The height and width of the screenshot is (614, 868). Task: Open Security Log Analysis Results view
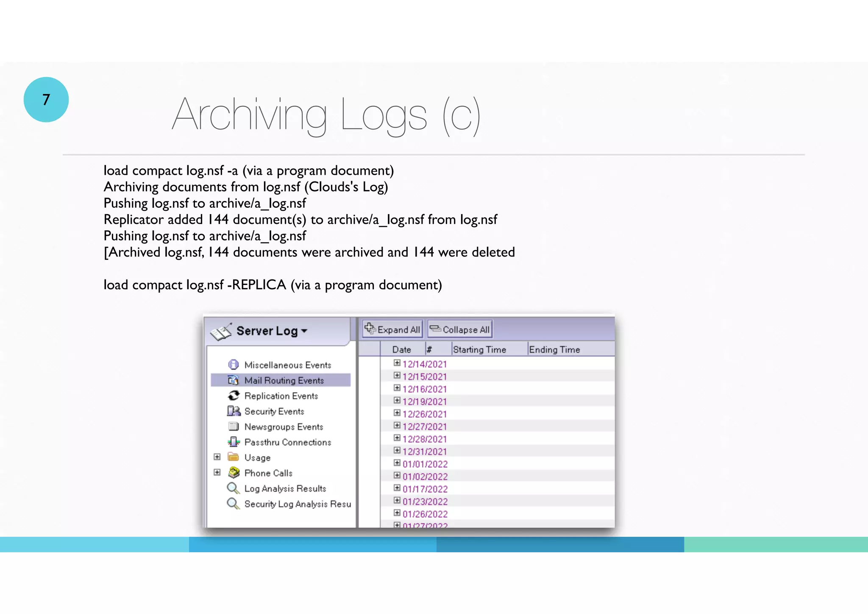tap(298, 504)
